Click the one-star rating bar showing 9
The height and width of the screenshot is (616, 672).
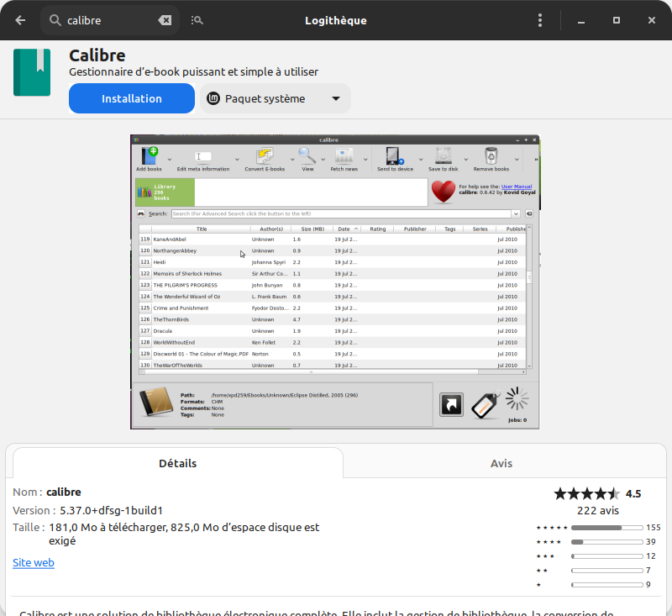606,585
